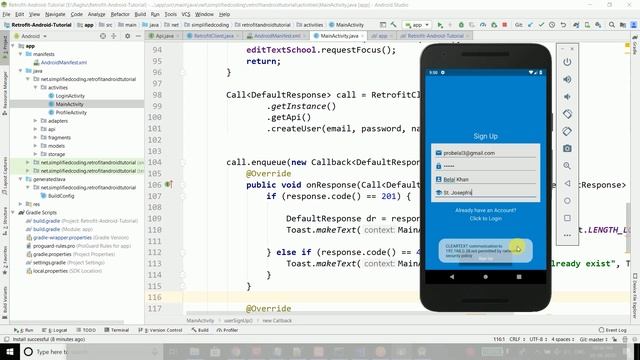
Task: Click the emulator volume down button
Action: 567,97
